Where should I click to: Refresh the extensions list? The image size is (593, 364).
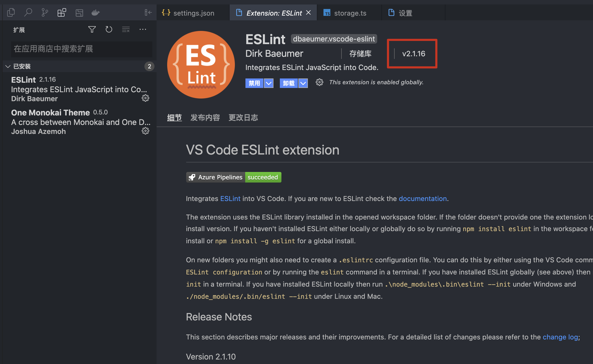(x=109, y=29)
